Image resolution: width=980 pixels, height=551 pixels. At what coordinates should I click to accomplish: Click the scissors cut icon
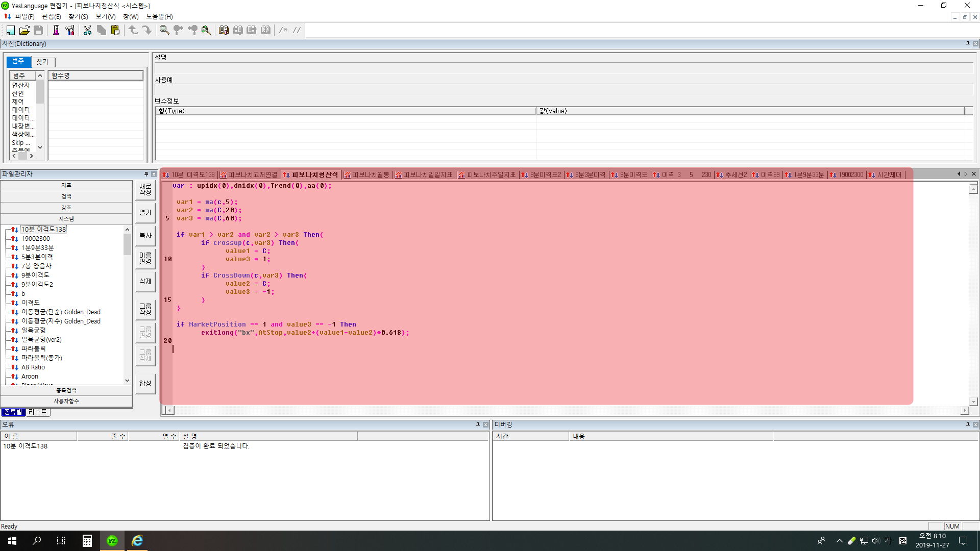(x=87, y=30)
